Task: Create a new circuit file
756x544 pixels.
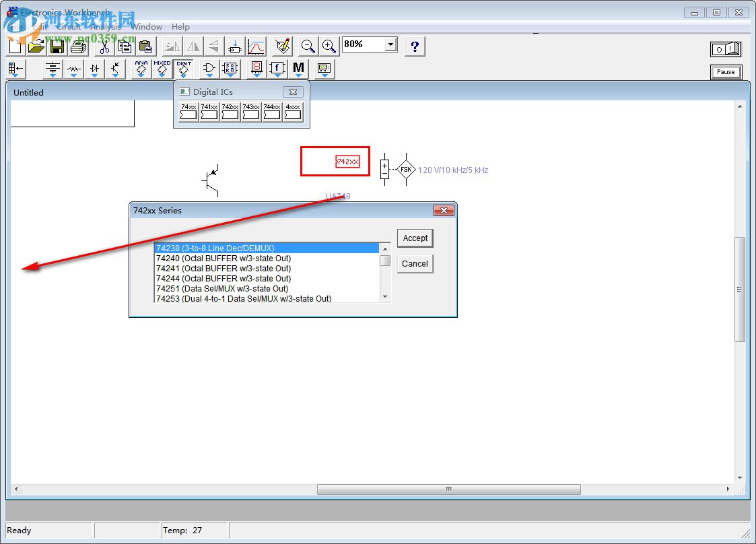Action: click(15, 46)
